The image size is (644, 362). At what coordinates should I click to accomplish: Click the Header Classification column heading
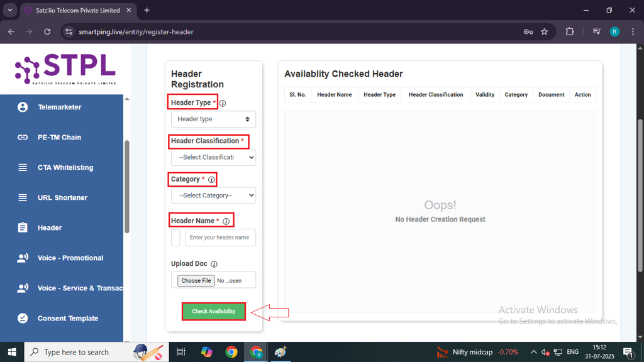click(x=436, y=95)
